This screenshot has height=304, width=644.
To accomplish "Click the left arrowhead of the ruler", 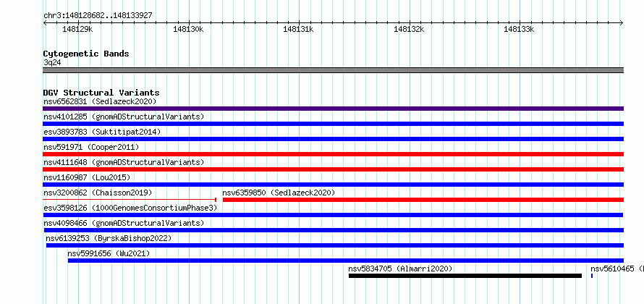I will tap(45, 23).
